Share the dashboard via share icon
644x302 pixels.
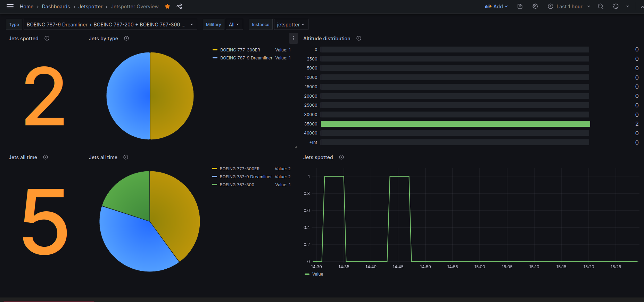(179, 6)
